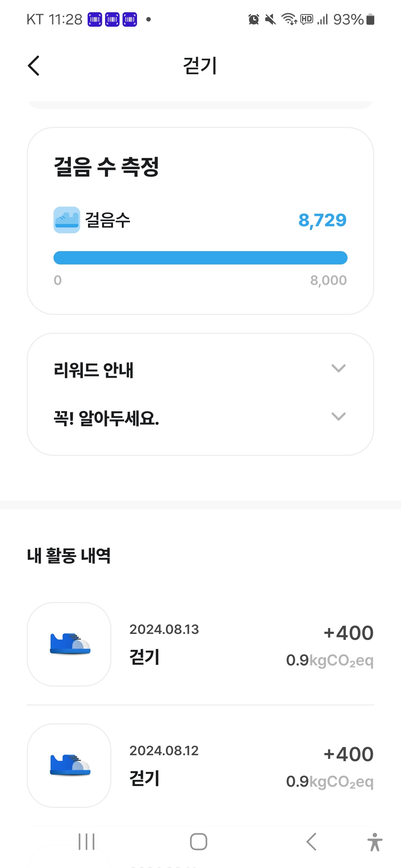Tap the alarm icon in status bar
The height and width of the screenshot is (868, 401).
pyautogui.click(x=254, y=19)
